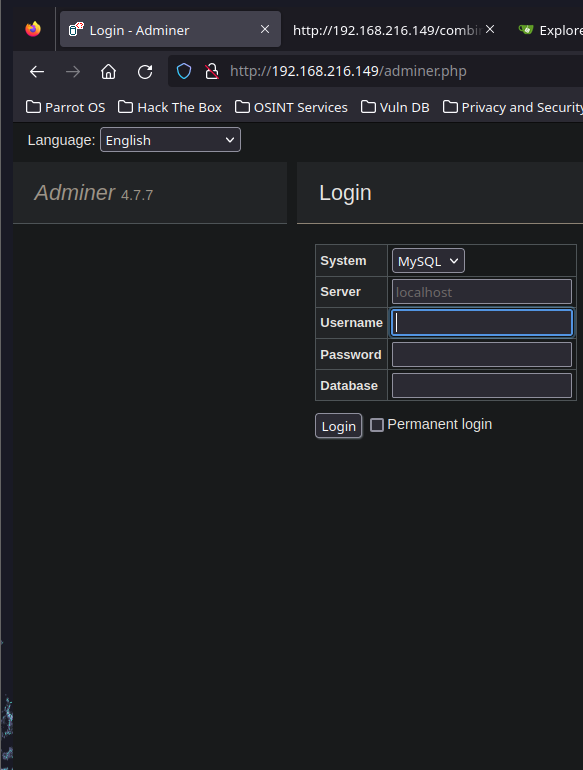Switch to the 192.168.216.149/combi tab
583x770 pixels.
[387, 30]
